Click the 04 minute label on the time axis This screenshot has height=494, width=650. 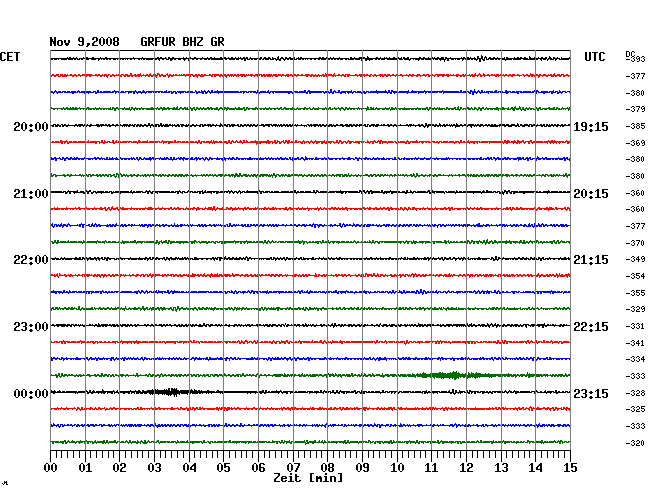click(x=189, y=467)
